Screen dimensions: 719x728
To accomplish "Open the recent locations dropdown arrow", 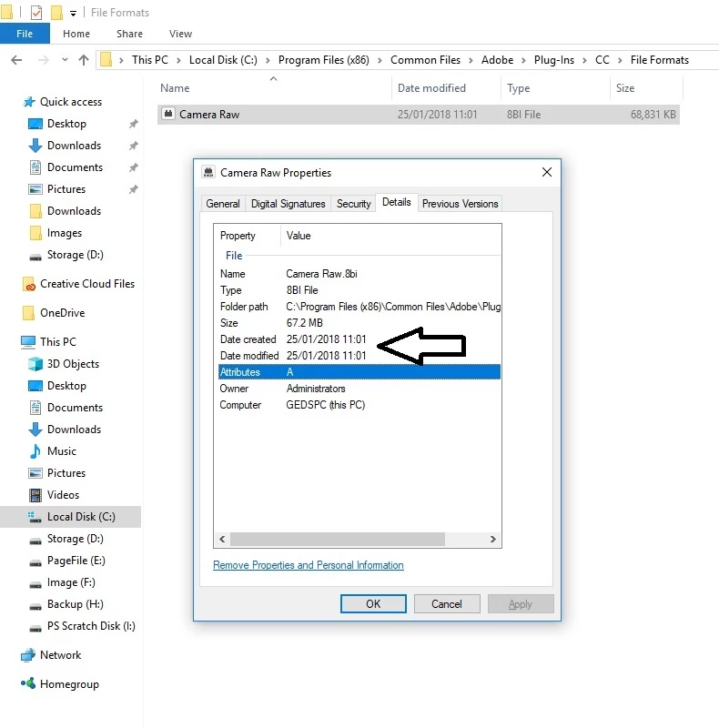I will click(65, 60).
